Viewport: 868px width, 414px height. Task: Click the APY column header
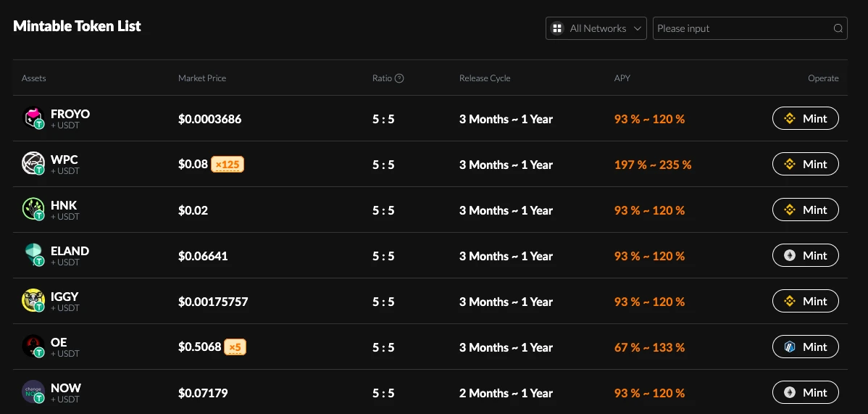point(622,78)
